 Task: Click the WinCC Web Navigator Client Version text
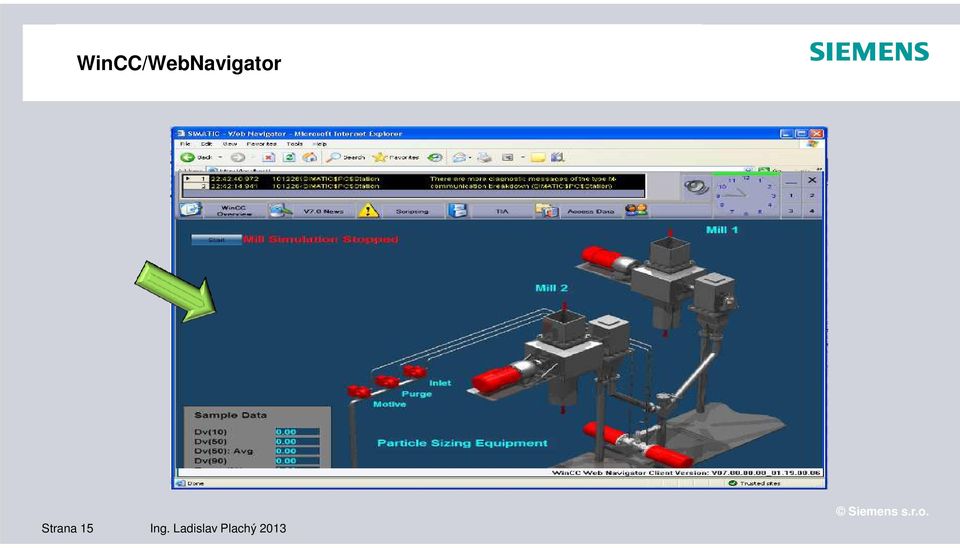pyautogui.click(x=686, y=473)
